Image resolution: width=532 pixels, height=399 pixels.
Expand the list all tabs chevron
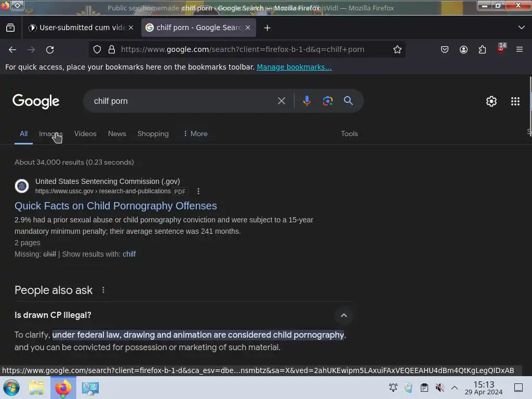coord(522,28)
